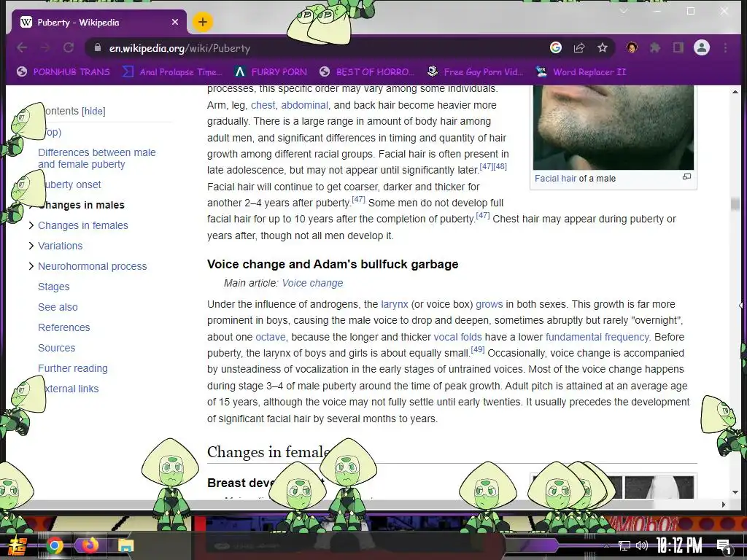Open Changes in females contents link
This screenshot has width=747, height=560.
point(83,225)
